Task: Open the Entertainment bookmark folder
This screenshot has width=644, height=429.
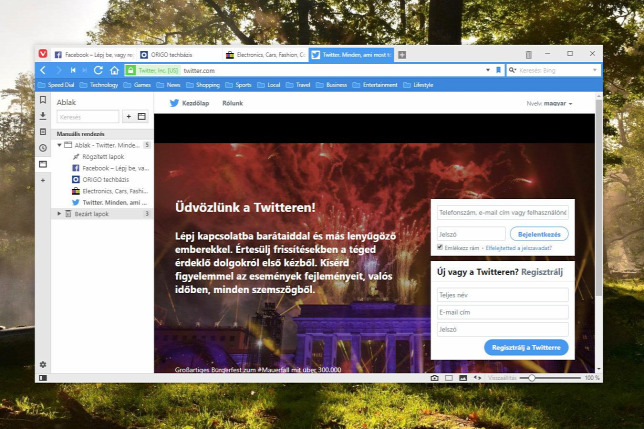Action: click(x=375, y=85)
